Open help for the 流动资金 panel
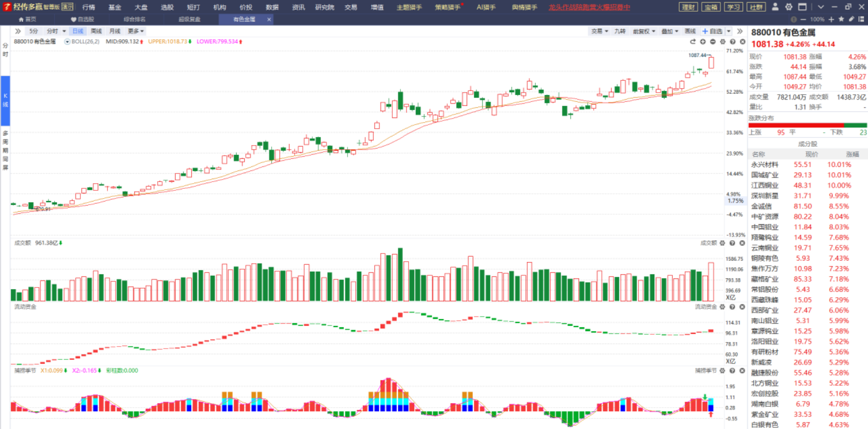Viewport: 868px width, 429px height. [x=732, y=307]
